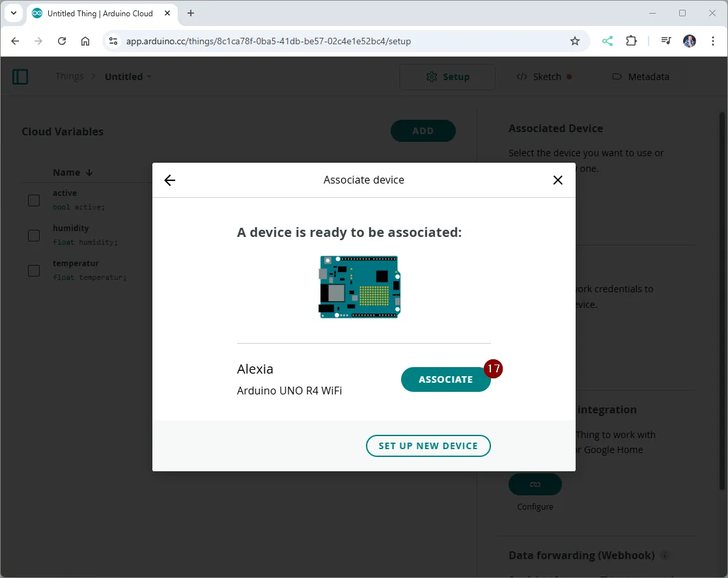Bookmark this page with the star icon
The width and height of the screenshot is (728, 578).
coord(574,41)
